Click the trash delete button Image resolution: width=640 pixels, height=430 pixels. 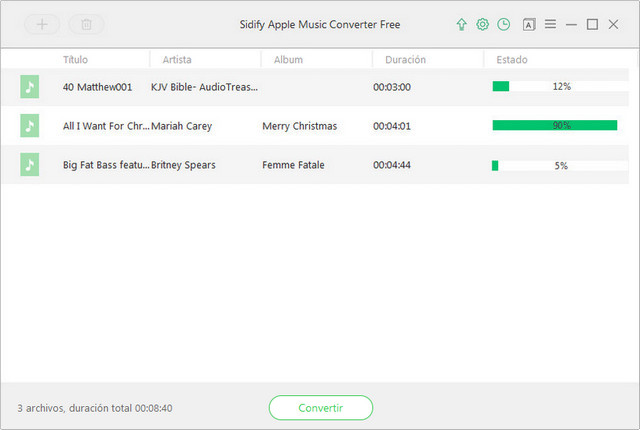[x=86, y=24]
